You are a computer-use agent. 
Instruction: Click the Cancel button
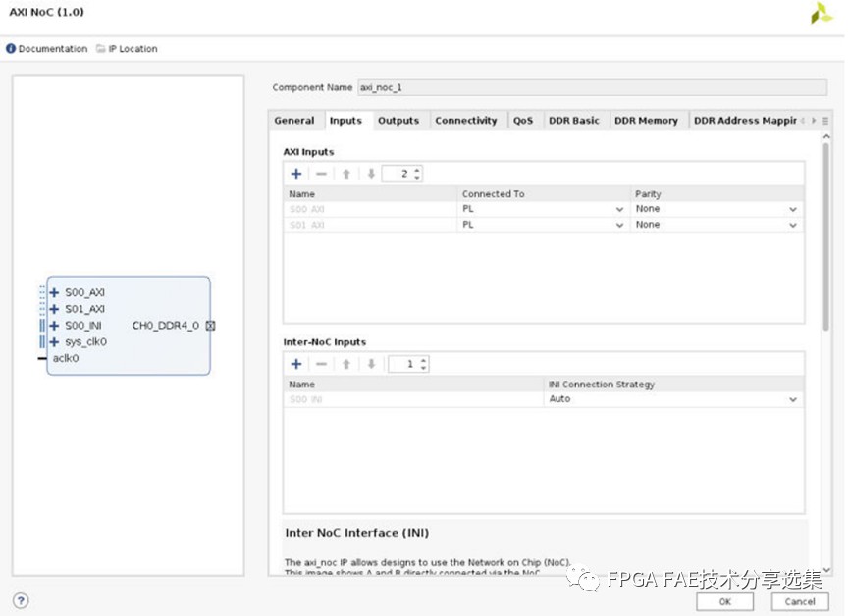tap(800, 602)
